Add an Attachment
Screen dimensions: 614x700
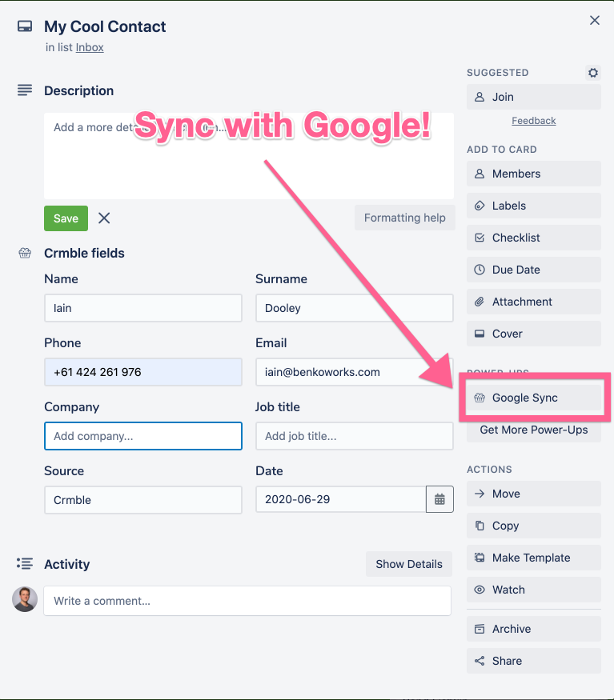coord(534,302)
